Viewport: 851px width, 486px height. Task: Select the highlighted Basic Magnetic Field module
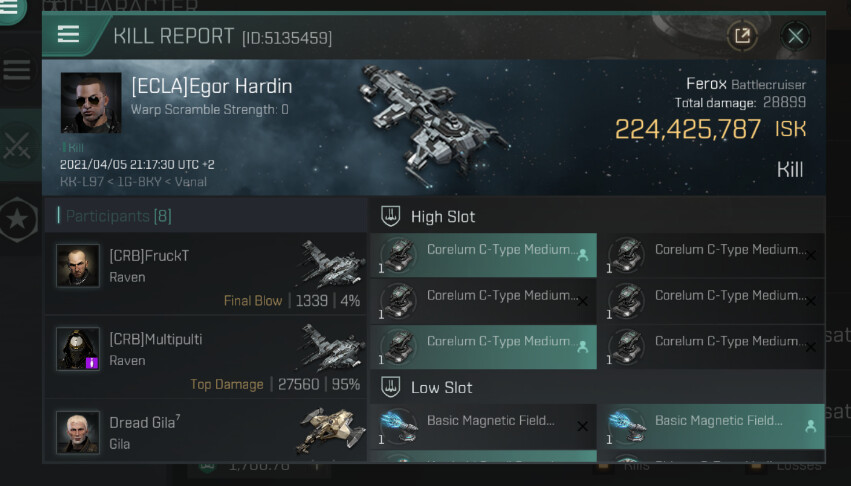point(710,426)
